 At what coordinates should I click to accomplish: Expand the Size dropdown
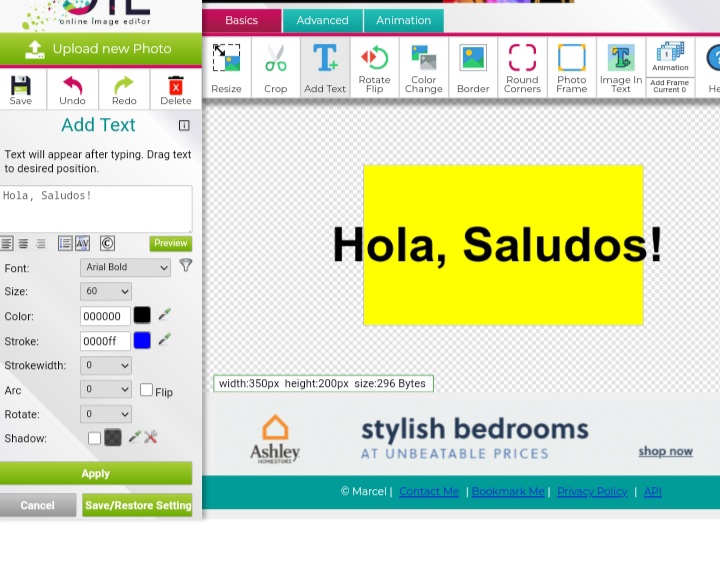[x=105, y=292]
